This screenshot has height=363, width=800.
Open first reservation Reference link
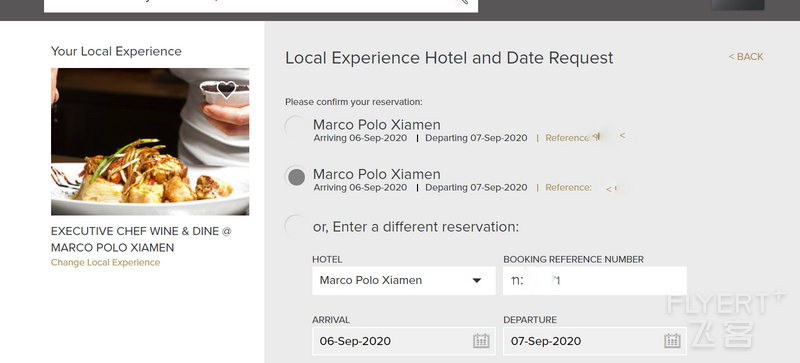567,138
